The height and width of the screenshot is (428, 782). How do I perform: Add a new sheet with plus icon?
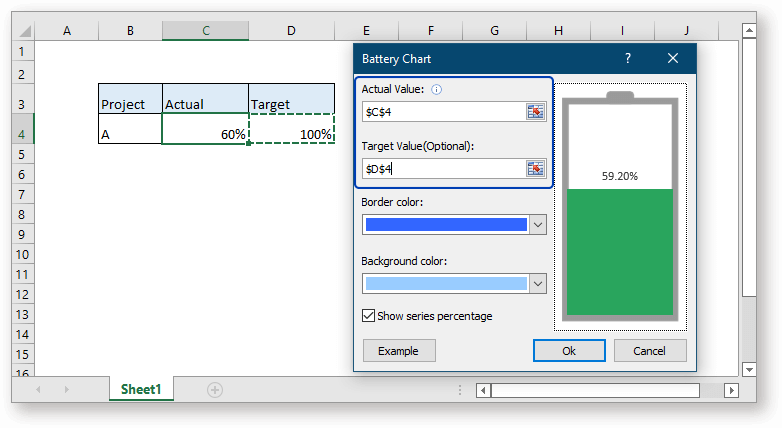click(215, 390)
